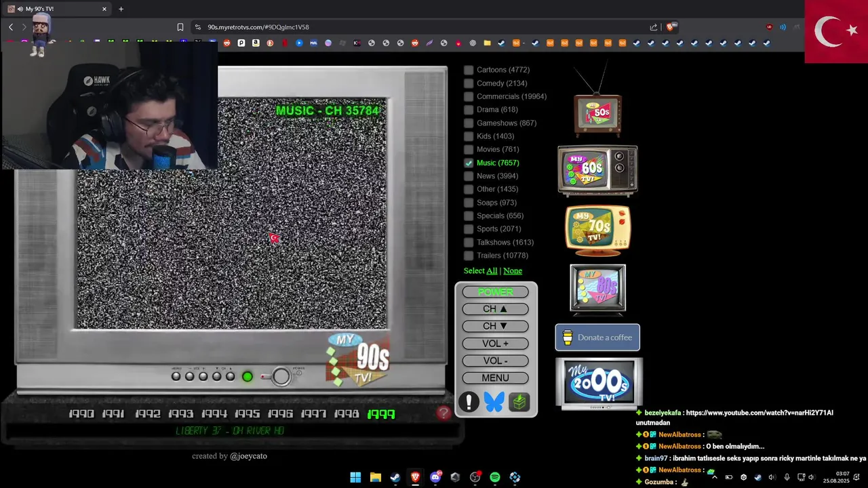Image resolution: width=868 pixels, height=488 pixels.
Task: Go to previous channel with CH down
Action: [495, 326]
